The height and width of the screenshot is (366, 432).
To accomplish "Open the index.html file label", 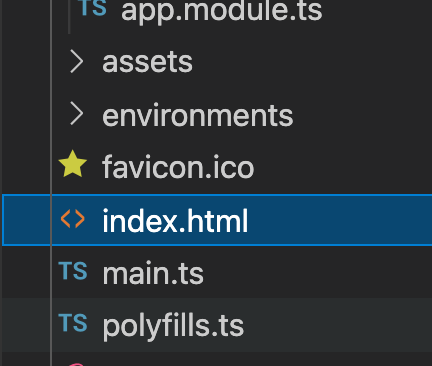I will tap(175, 220).
